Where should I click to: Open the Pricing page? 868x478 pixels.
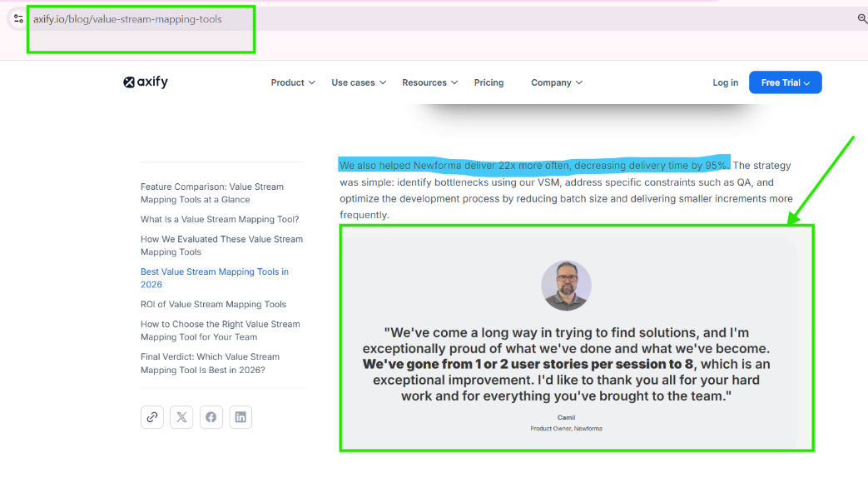489,82
